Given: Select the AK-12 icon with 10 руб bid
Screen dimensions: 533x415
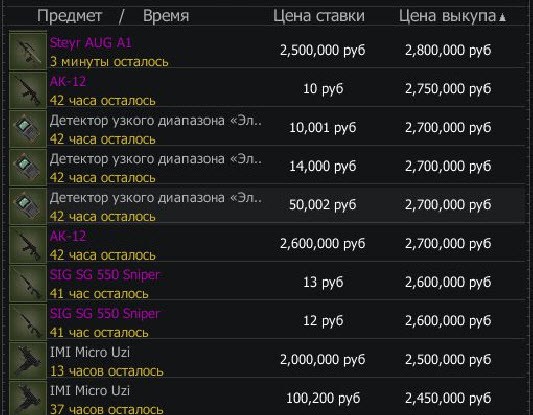Looking at the screenshot, I should 28,90.
